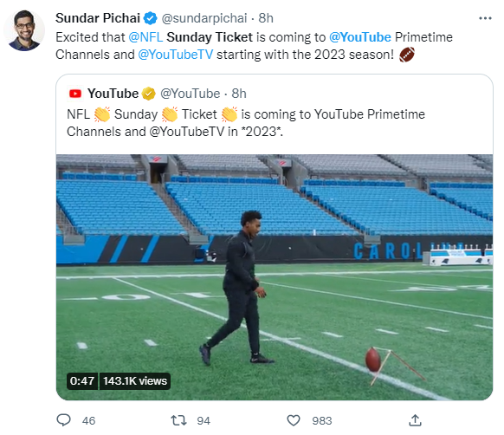Open the reply comment icon
The height and width of the screenshot is (435, 504).
pyautogui.click(x=63, y=420)
